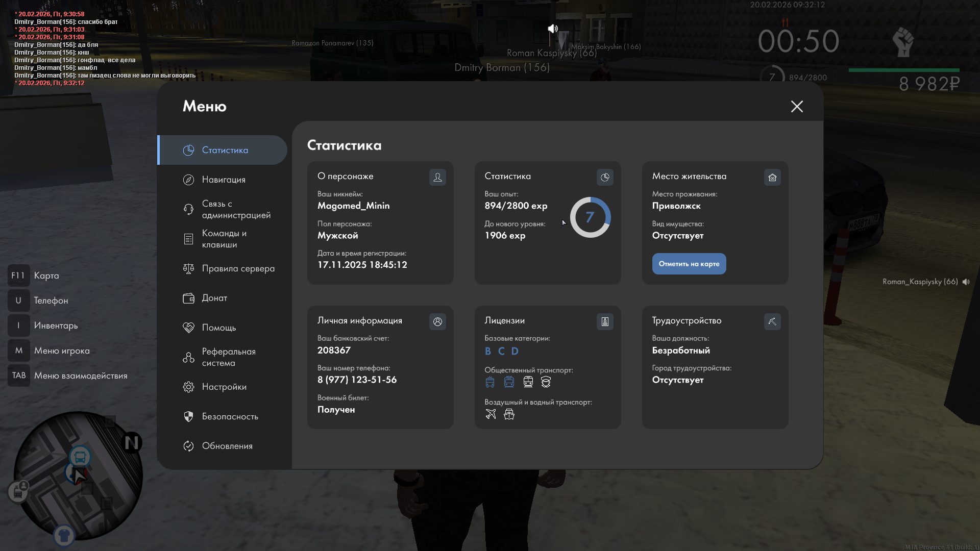Viewport: 980px width, 551px height.
Task: Click the character profile icon in О персонаже card
Action: (x=437, y=177)
